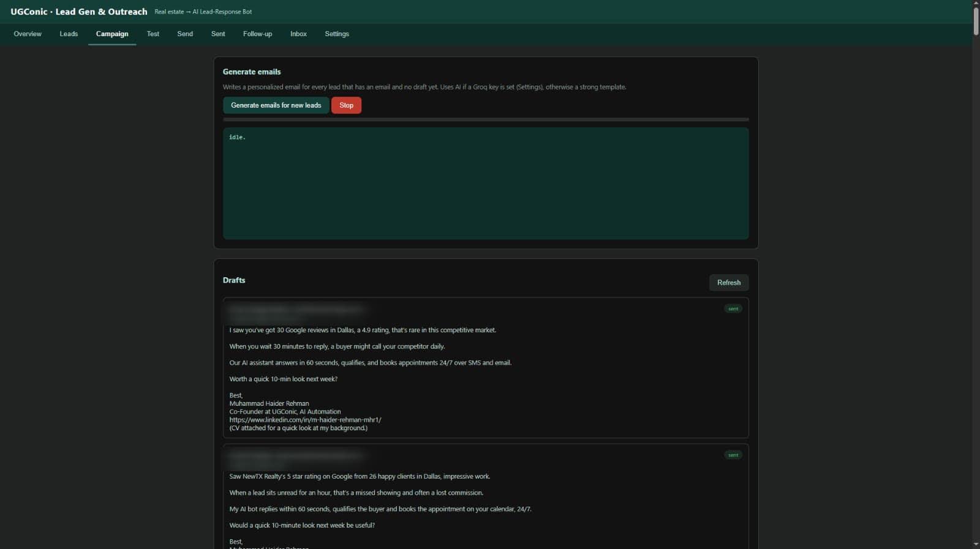Image resolution: width=980 pixels, height=549 pixels.
Task: Click the red Stop button
Action: click(346, 105)
